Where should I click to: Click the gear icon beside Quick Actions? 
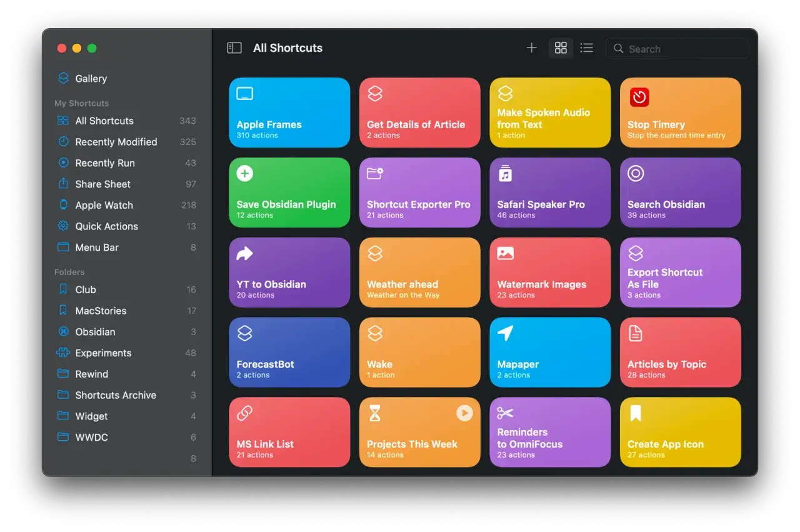click(x=63, y=226)
